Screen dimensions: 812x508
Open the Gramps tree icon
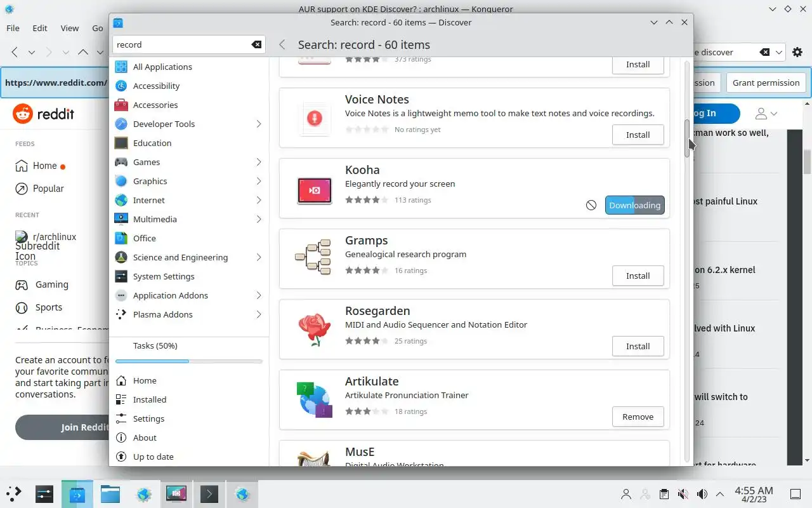313,257
